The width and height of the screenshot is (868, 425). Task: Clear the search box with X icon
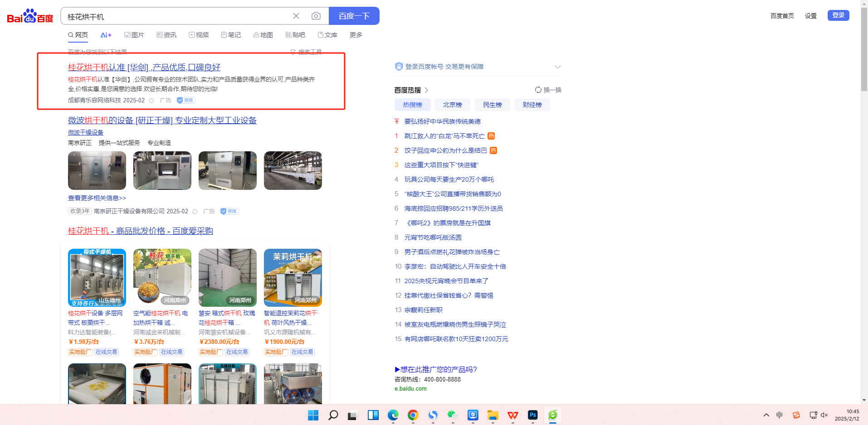[x=296, y=16]
